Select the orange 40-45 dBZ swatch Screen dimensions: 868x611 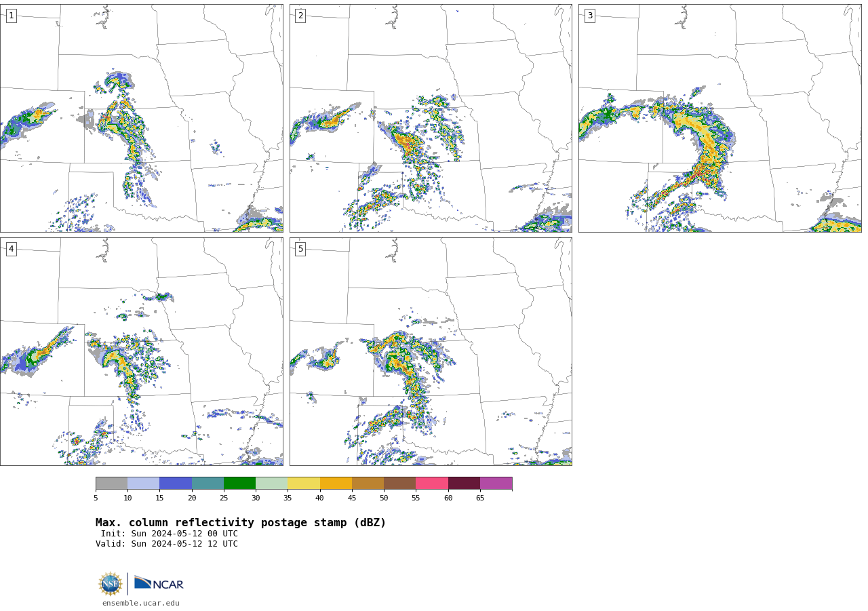336,483
